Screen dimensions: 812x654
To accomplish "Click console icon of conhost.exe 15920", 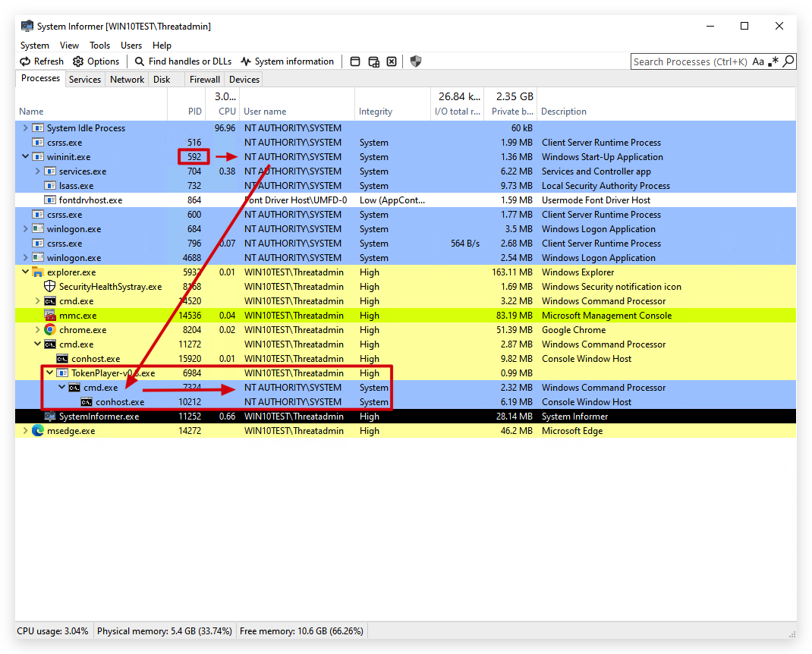I will 62,359.
